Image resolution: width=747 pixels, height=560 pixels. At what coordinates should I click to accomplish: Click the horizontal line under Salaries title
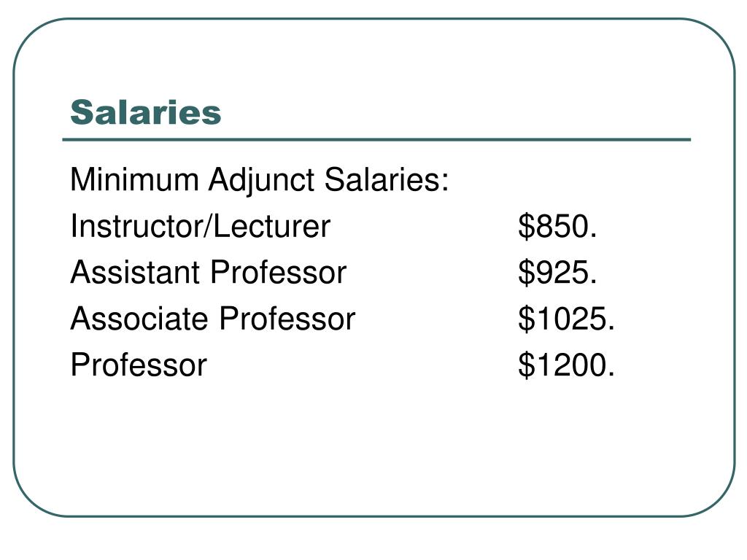pyautogui.click(x=376, y=139)
